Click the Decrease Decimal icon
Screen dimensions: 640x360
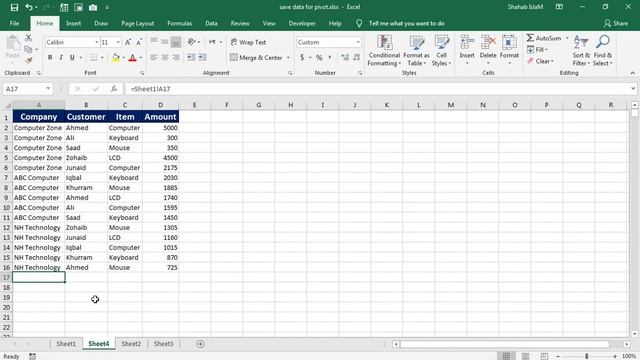356,58
